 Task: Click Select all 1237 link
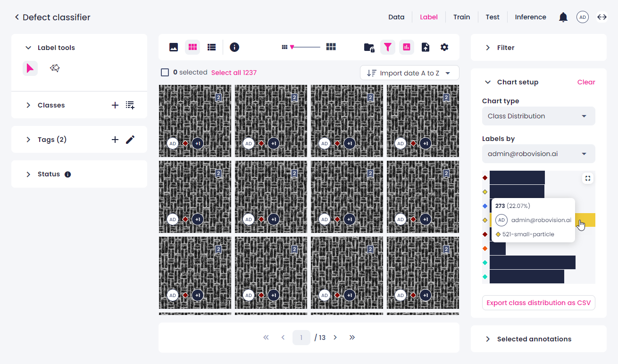(234, 73)
